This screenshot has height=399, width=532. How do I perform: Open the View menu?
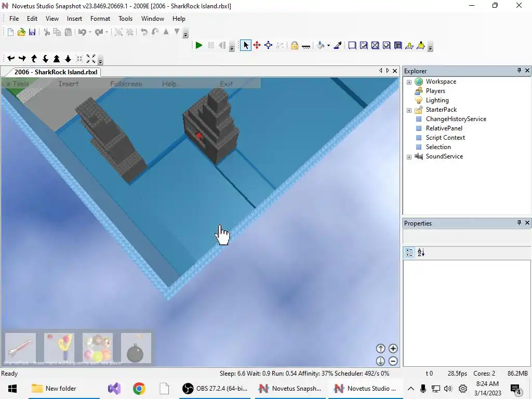pos(52,19)
